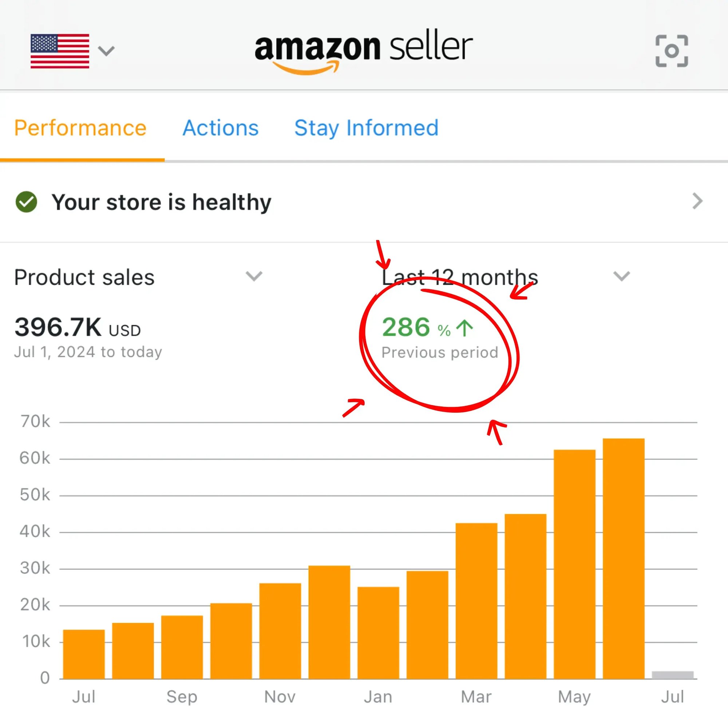
Task: Expand the Last 12 months dropdown
Action: click(x=621, y=276)
